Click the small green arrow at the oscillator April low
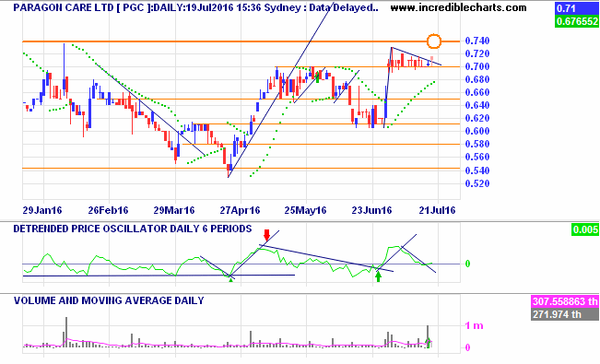 pyautogui.click(x=230, y=280)
